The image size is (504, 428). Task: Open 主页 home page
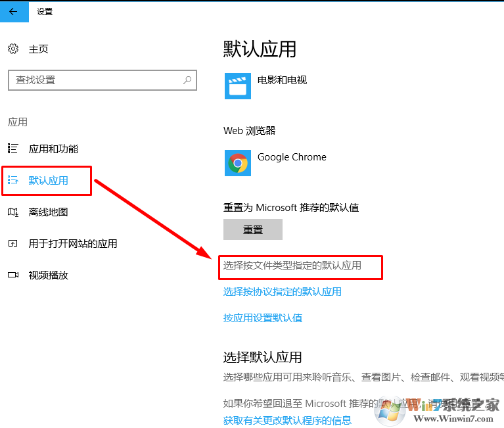pyautogui.click(x=39, y=49)
